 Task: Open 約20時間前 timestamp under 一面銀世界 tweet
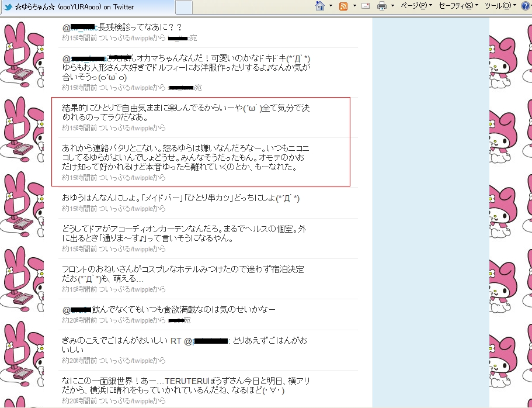coord(79,401)
